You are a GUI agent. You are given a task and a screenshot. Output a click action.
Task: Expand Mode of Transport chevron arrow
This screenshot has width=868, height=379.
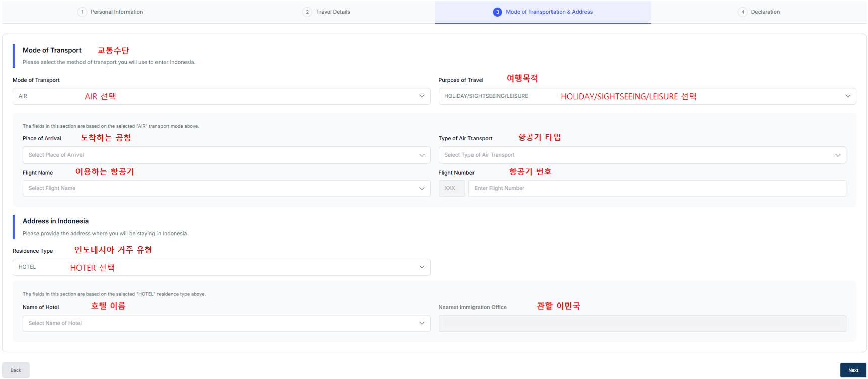tap(422, 96)
